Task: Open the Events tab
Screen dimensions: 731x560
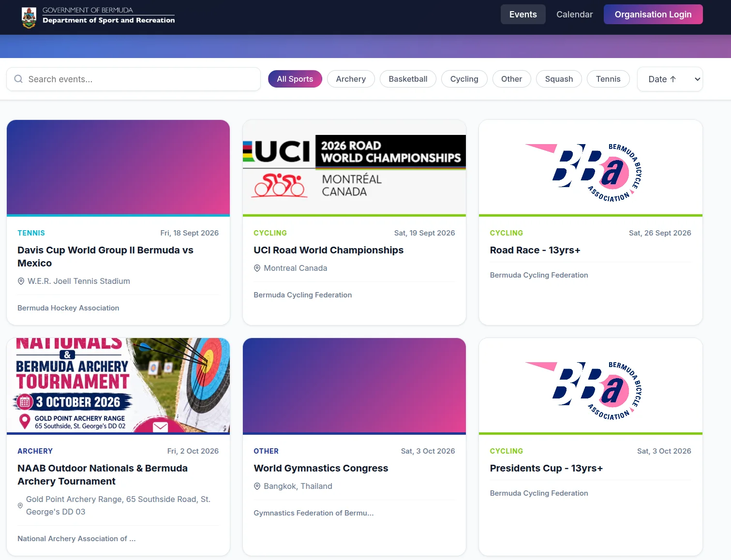Action: [523, 15]
